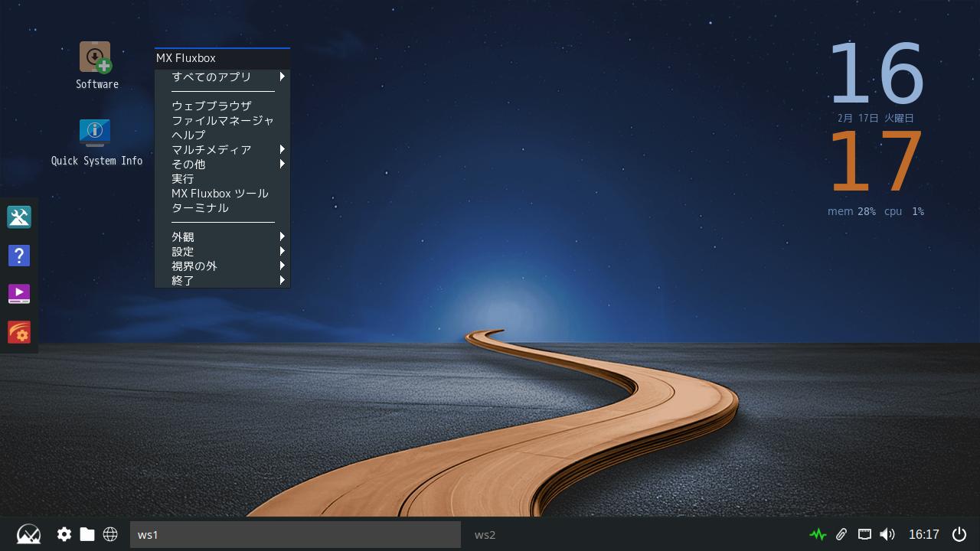Open the Quick System Info desktop icon
This screenshot has height=551, width=980.
95,133
